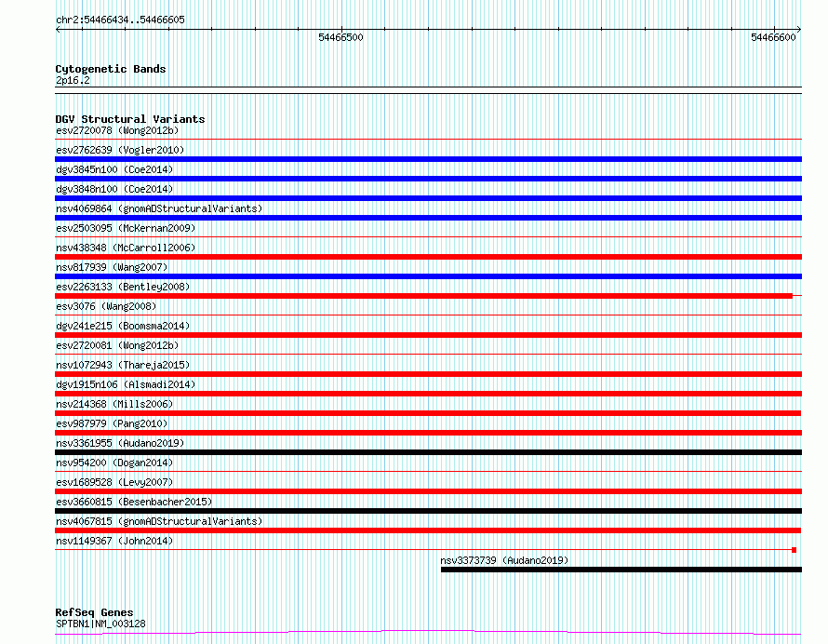This screenshot has height=644, width=828.
Task: Open the esv2263133 (Bentley2008) label
Action: click(123, 287)
